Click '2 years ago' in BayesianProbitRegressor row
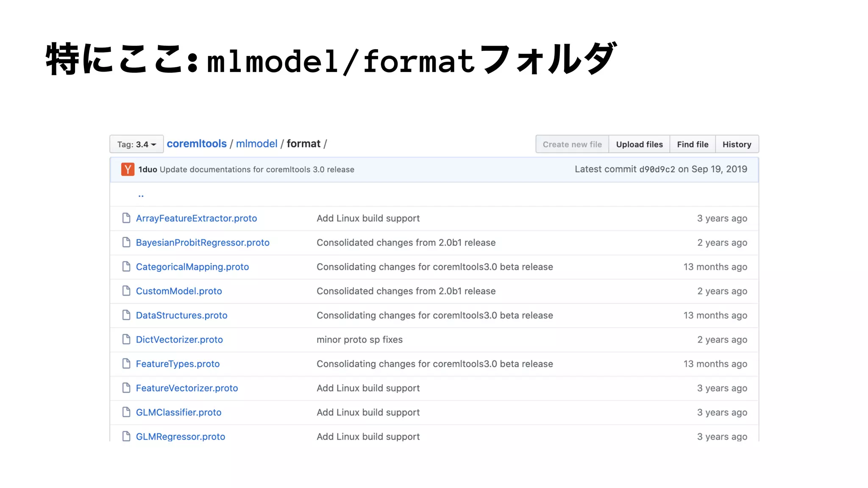Screen dimensions: 868x488 coord(722,242)
